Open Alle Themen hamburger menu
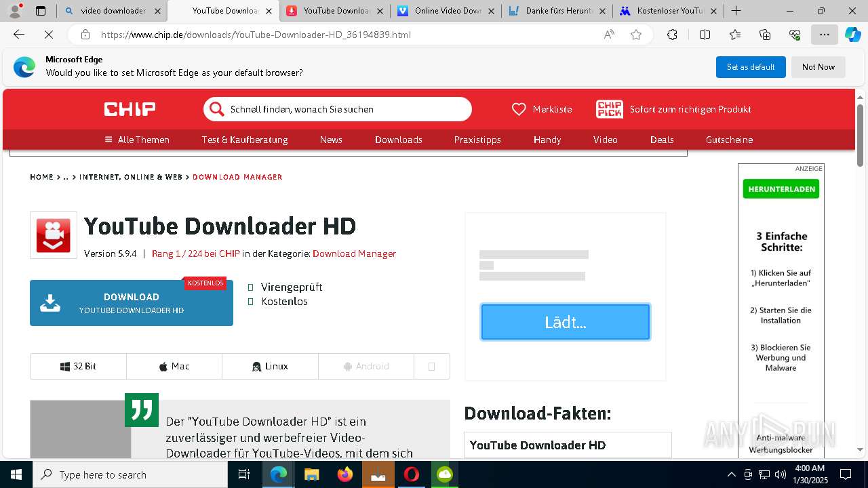 (x=136, y=140)
